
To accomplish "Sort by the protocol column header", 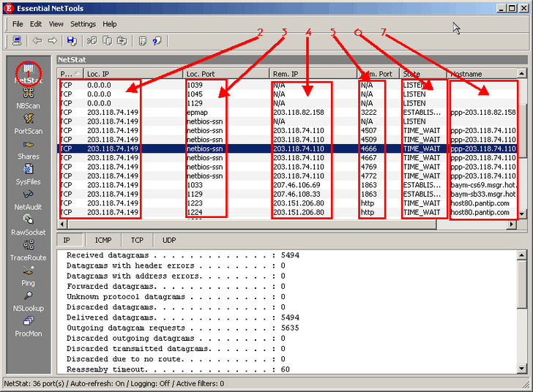I will click(70, 74).
